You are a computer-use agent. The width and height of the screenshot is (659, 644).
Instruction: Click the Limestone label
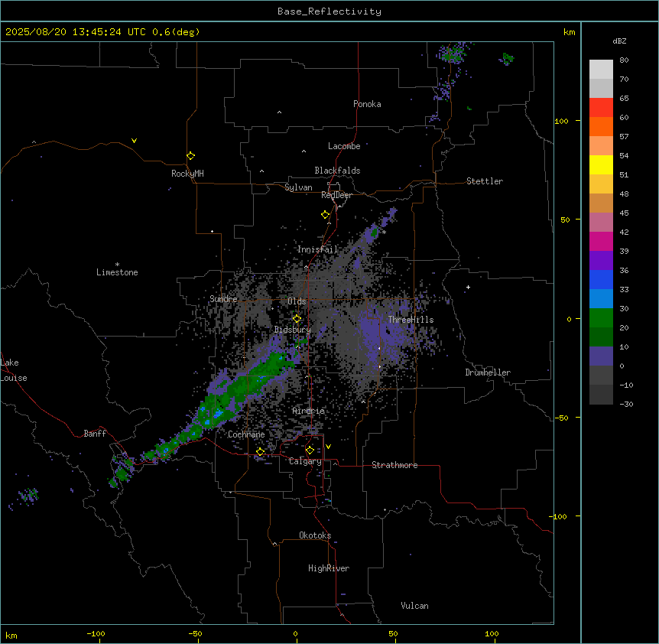point(117,272)
